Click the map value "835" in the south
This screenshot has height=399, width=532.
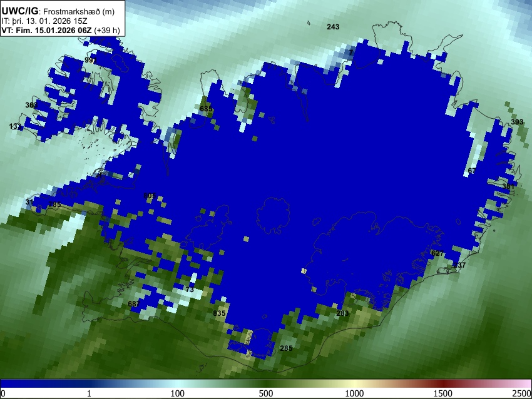coord(219,313)
